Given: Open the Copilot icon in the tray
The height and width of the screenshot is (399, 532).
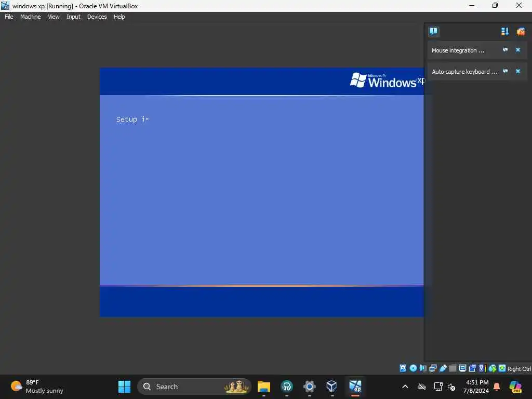Looking at the screenshot, I should coord(515,387).
